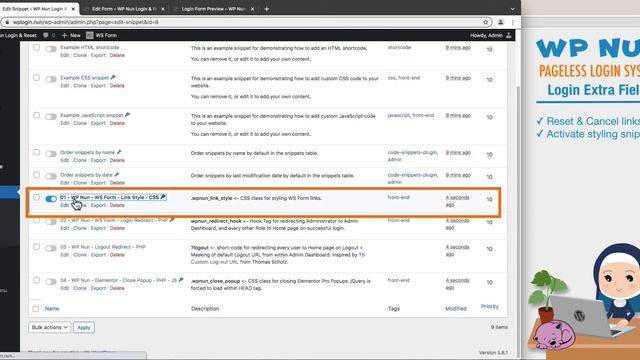Activate the Order snippets by date toggle
Viewport: 640px width, 360px height.
(51, 176)
